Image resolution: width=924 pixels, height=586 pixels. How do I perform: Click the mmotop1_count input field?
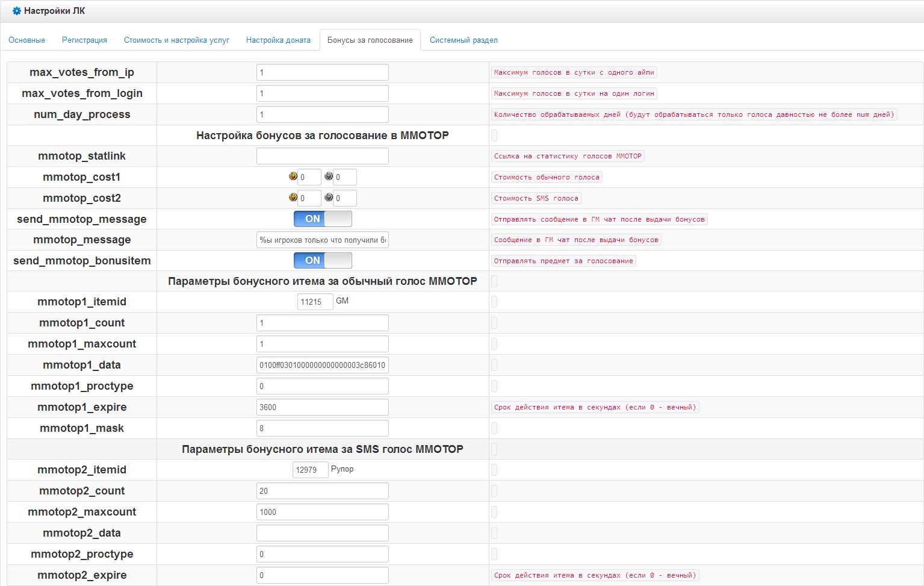323,323
